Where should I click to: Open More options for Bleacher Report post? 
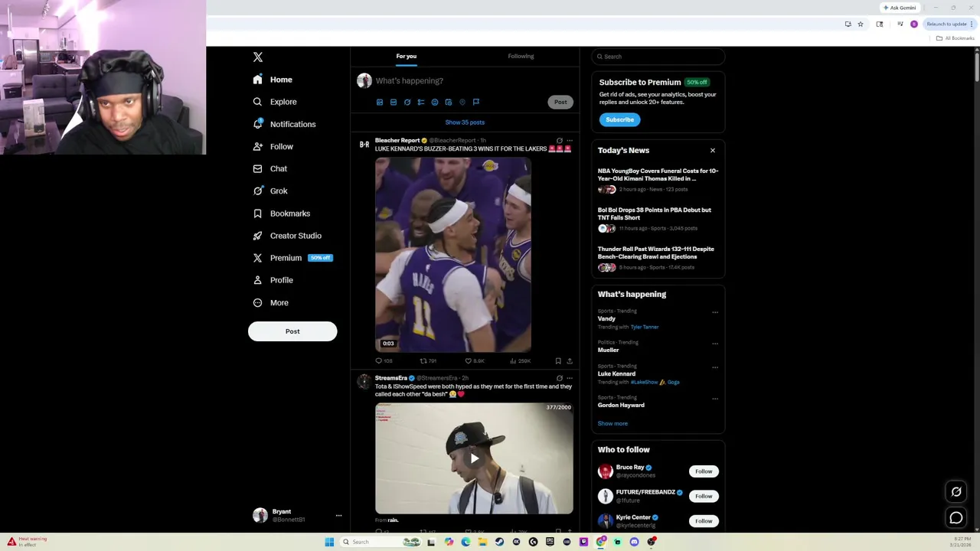tap(570, 141)
